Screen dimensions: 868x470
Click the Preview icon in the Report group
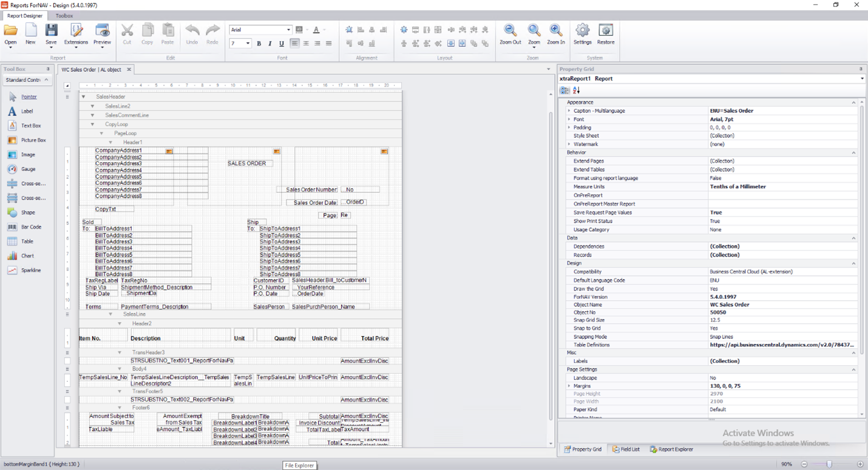[102, 35]
